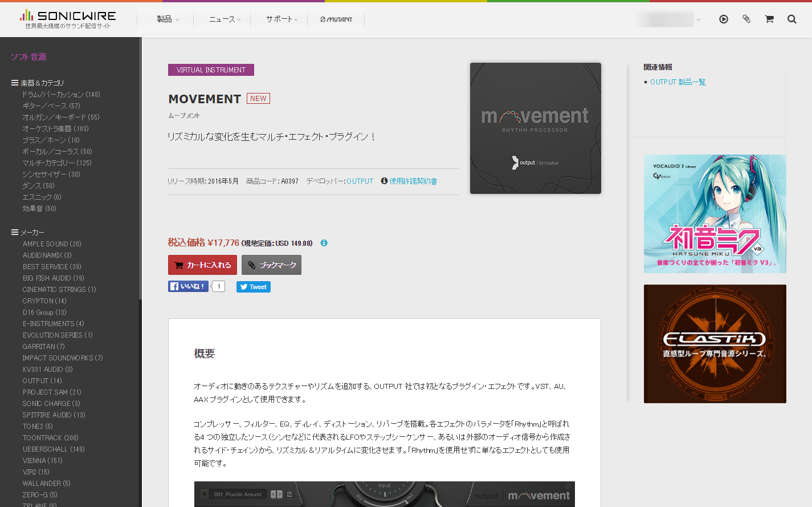This screenshot has width=812, height=507.
Task: Open EVOLUTION SERIES (1) maker
Action: coord(58,335)
